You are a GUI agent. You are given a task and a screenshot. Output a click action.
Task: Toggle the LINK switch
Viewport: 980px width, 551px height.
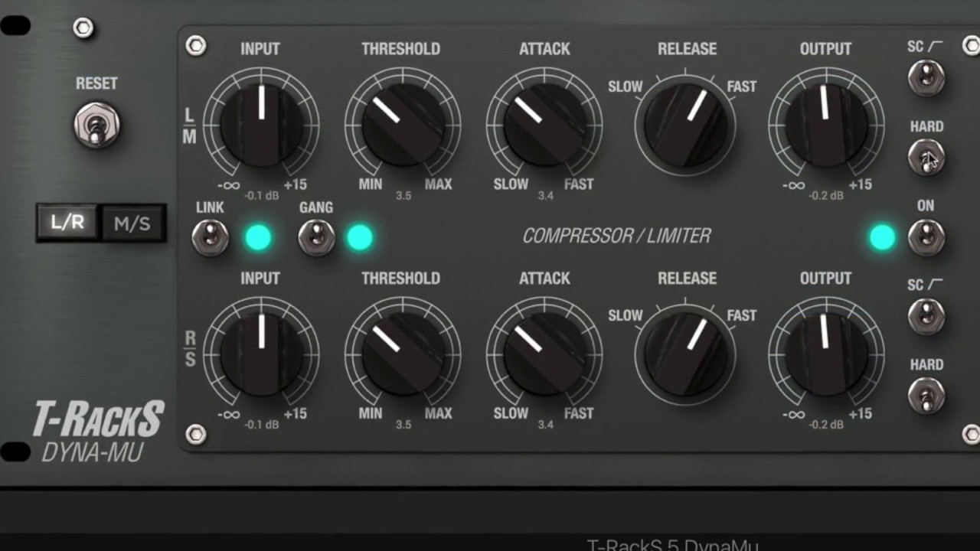[210, 237]
